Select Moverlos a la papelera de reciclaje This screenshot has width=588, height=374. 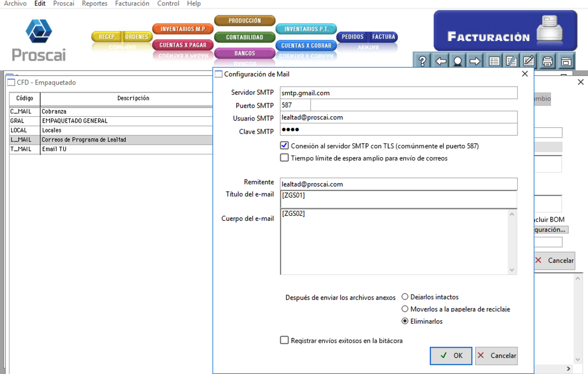point(404,309)
